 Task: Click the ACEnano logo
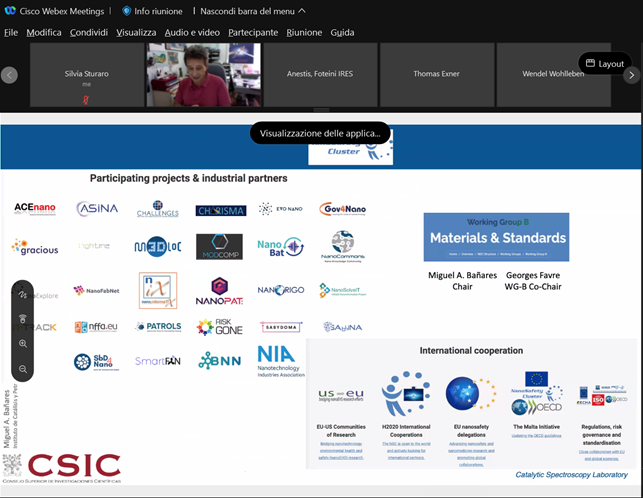(35, 208)
